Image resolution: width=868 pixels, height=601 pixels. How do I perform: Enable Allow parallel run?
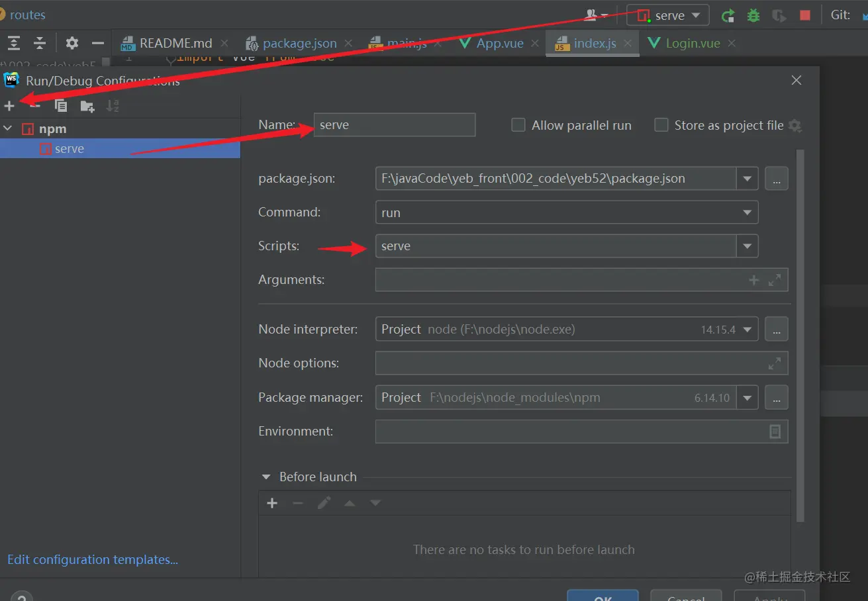click(518, 125)
